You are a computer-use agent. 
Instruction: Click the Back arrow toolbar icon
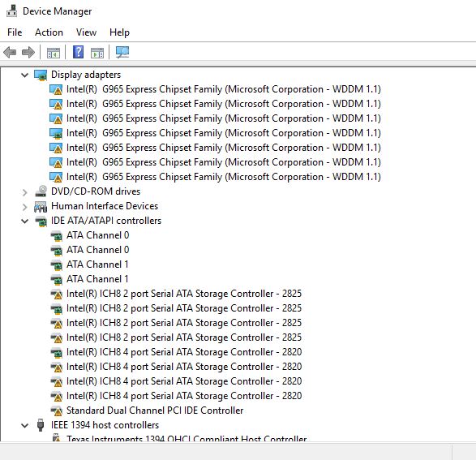click(x=10, y=52)
